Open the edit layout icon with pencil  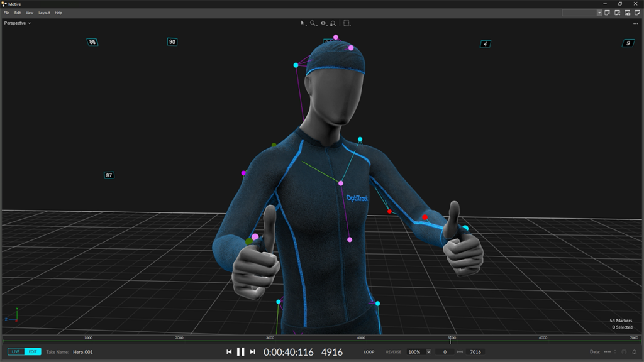click(638, 13)
